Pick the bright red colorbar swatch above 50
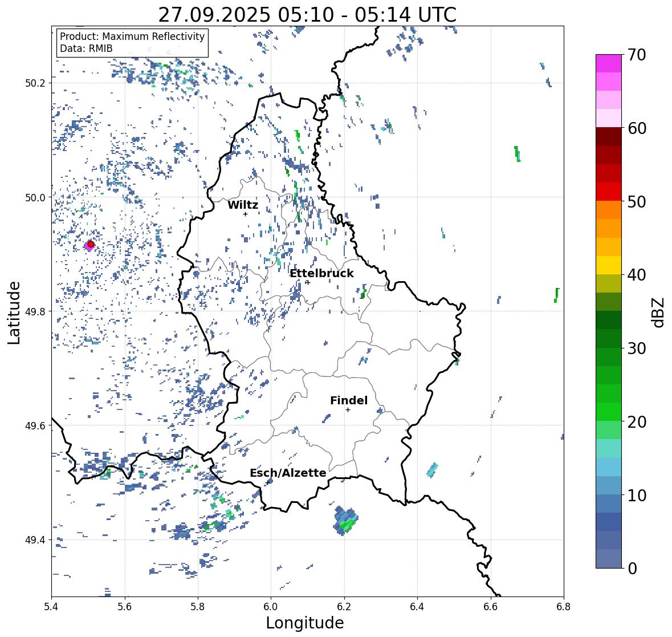Image resolution: width=672 pixels, height=637 pixels. 609,192
